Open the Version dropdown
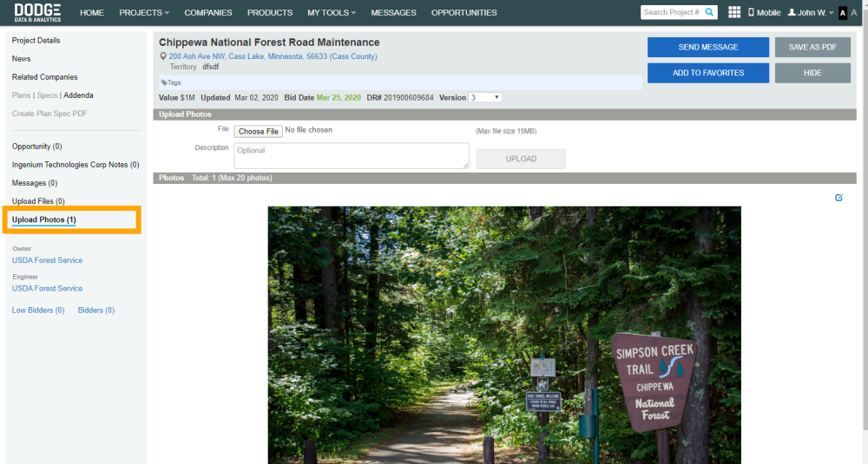 click(485, 97)
